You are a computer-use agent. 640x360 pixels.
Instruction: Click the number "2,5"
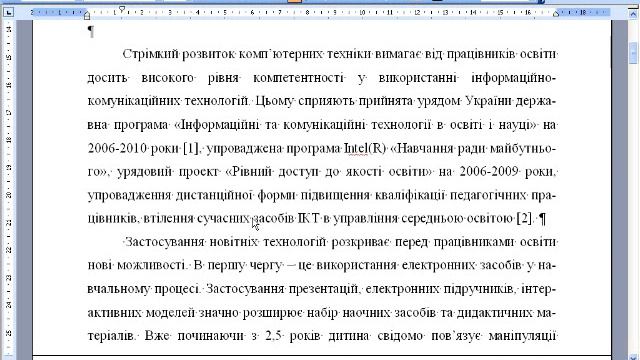click(x=273, y=336)
